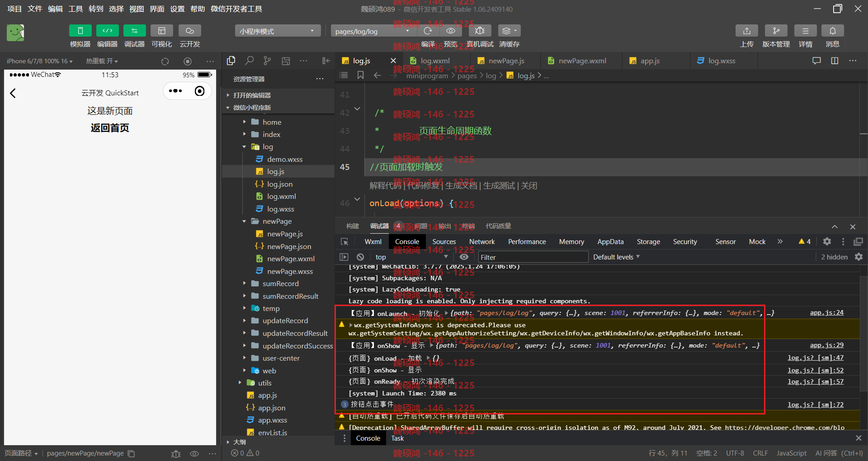Screen dimensions: 868x461
Task: Switch to the 问题 panel tab
Action: pyautogui.click(x=421, y=226)
